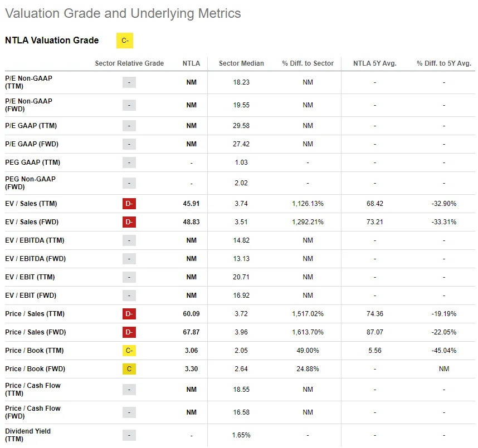Click the D- grade badge for EV / Sales (FWD)
The image size is (478, 448).
pos(129,222)
